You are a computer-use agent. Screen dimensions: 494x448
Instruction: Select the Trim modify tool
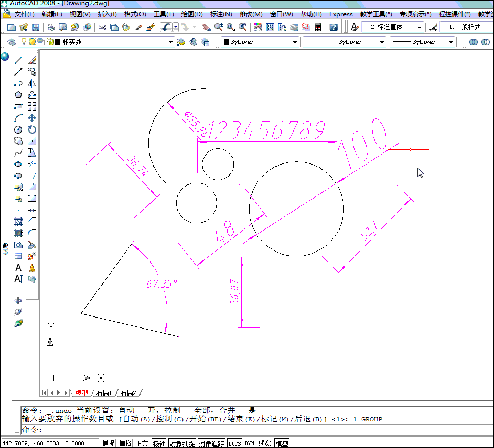pyautogui.click(x=32, y=164)
